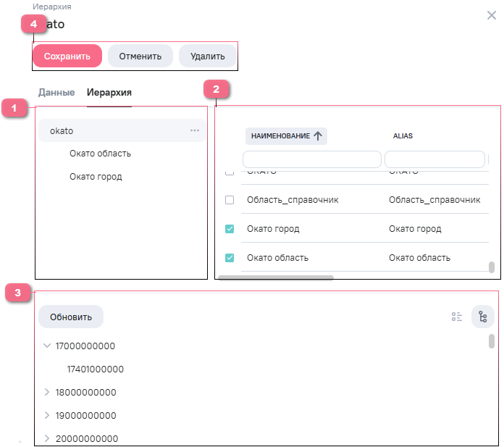
Task: Click the horizontal scrollbar under the table
Action: pos(275,277)
